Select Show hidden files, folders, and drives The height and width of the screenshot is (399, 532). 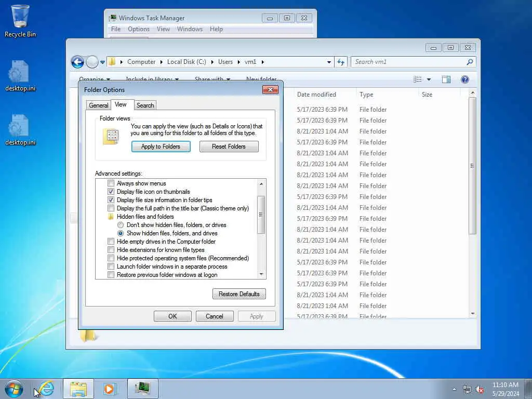coord(121,233)
